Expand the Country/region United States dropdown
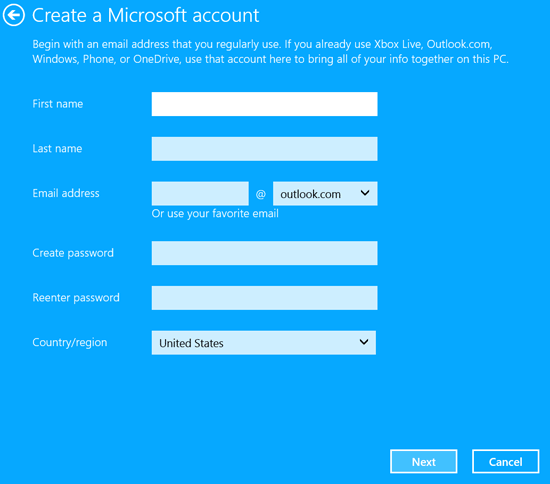550x484 pixels. (x=264, y=343)
